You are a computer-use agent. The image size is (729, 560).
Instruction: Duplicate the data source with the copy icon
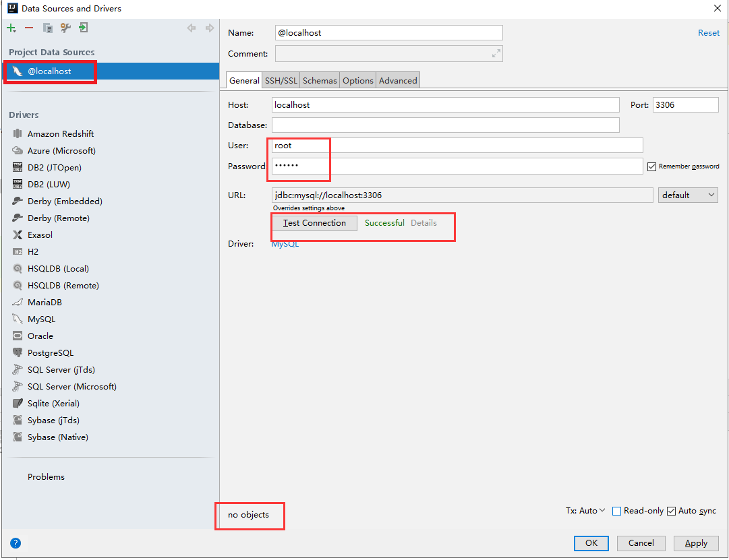pyautogui.click(x=47, y=28)
